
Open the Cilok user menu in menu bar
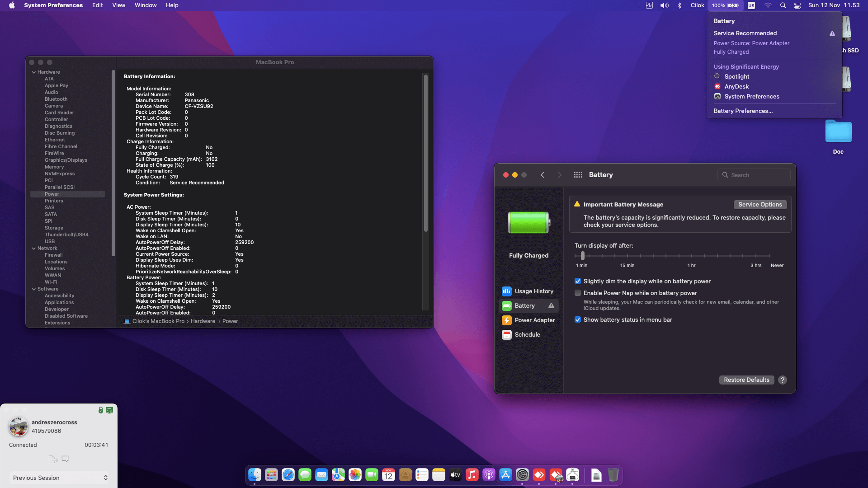tap(697, 5)
